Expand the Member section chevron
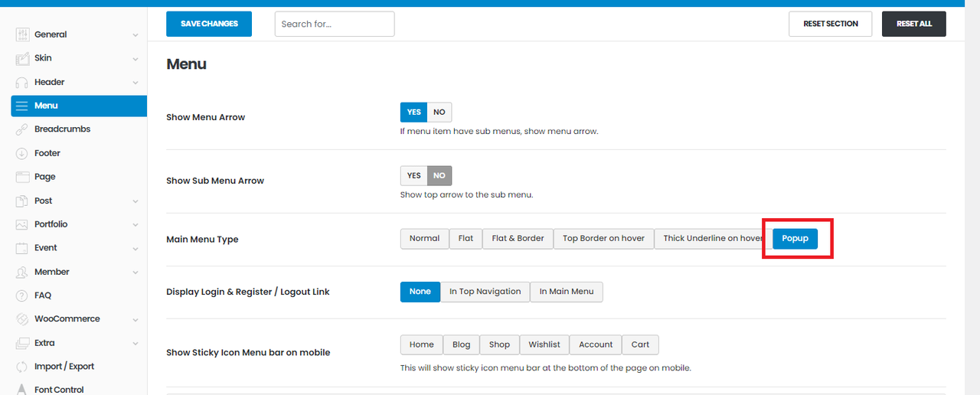This screenshot has height=395, width=980. [x=136, y=273]
